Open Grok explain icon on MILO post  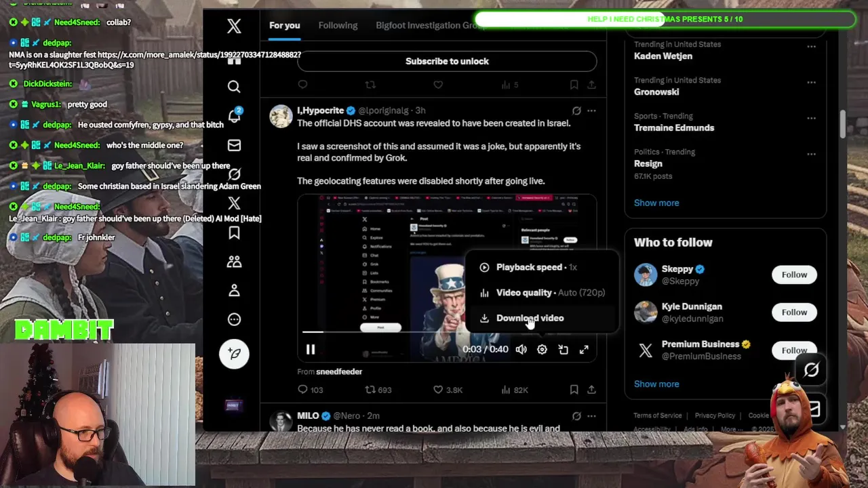coord(576,415)
